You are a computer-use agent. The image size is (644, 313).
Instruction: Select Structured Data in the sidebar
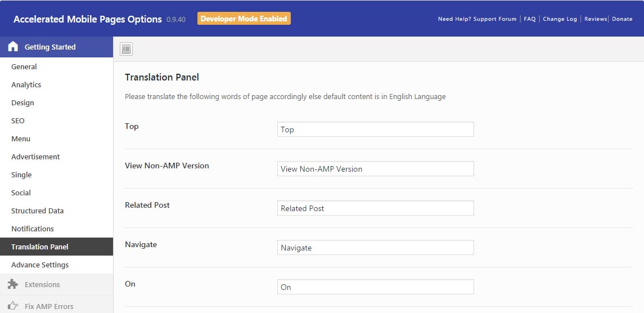tap(37, 211)
